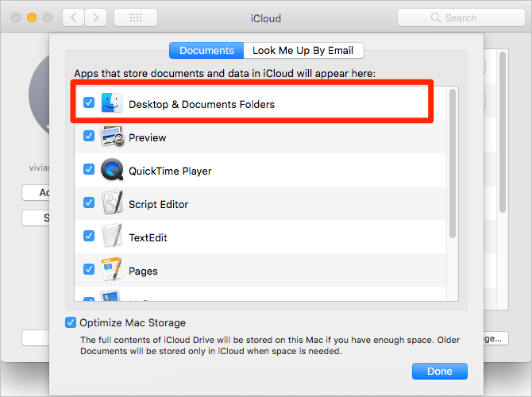The image size is (532, 397).
Task: Click the TextEdit app icon
Action: coord(112,237)
